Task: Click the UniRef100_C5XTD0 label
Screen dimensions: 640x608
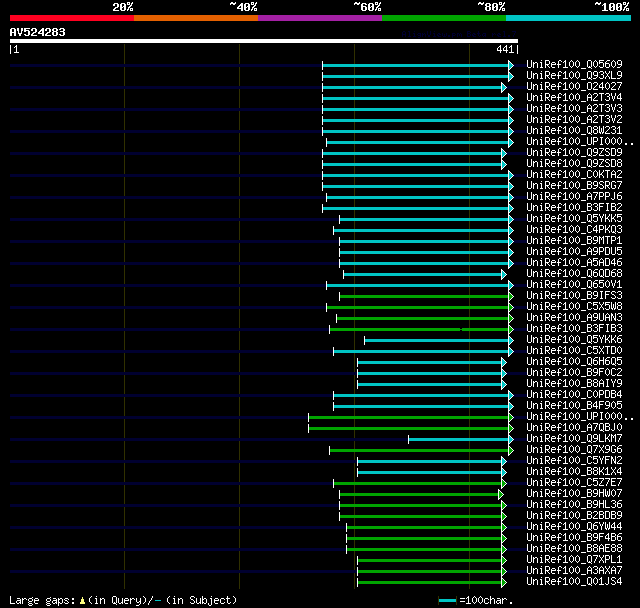Action: (574, 351)
